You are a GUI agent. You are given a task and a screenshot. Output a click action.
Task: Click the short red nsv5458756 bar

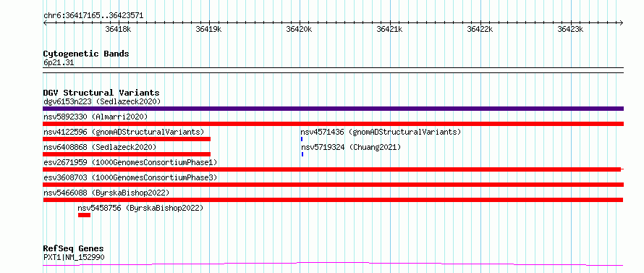84,215
